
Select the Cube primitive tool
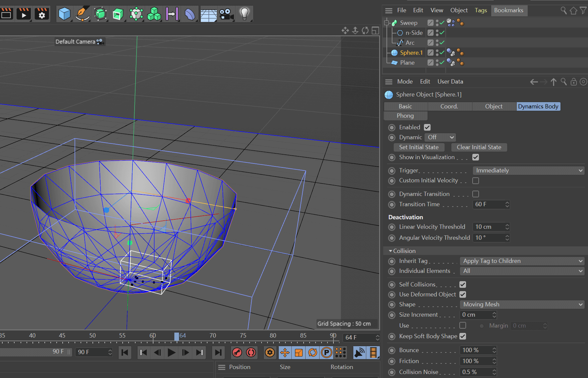65,14
